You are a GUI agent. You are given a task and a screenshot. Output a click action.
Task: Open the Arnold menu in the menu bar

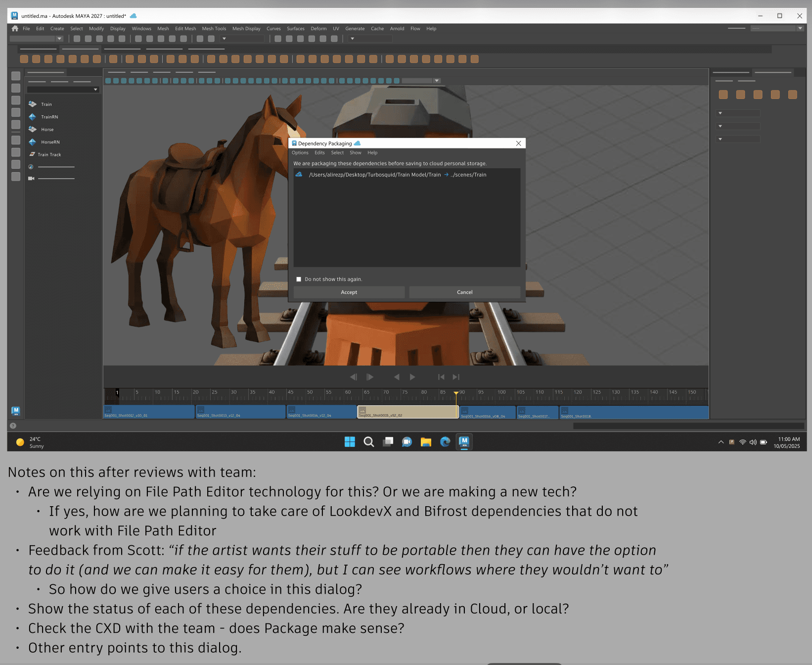pos(397,28)
